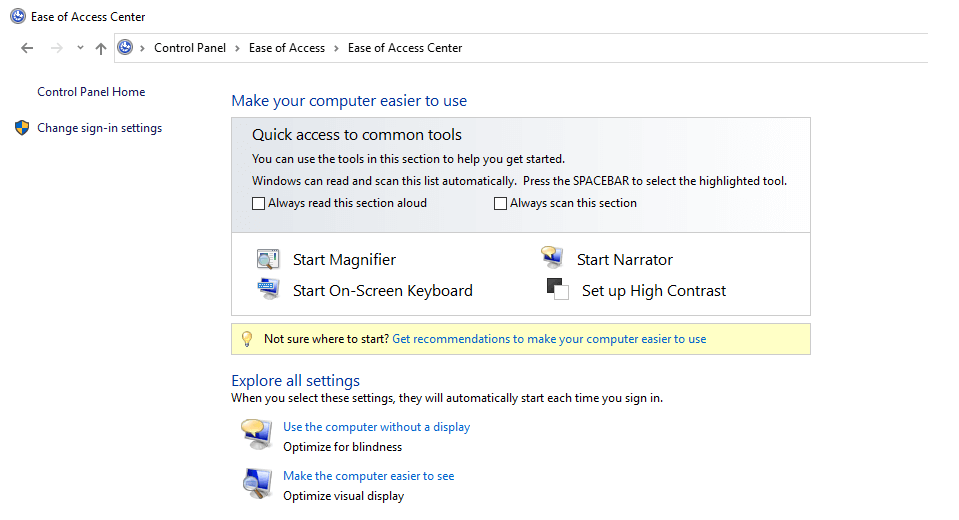Click the Optimize visual display text
Image resolution: width=959 pixels, height=520 pixels.
(344, 496)
